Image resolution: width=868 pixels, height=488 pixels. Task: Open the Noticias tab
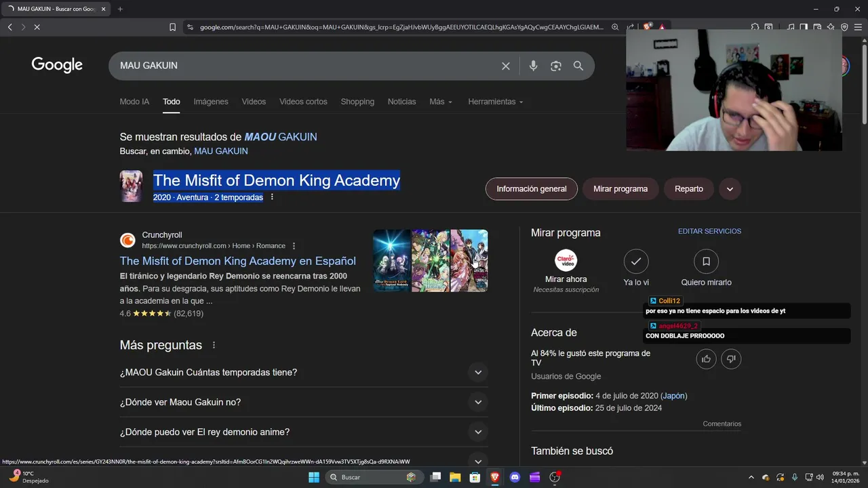pyautogui.click(x=401, y=102)
